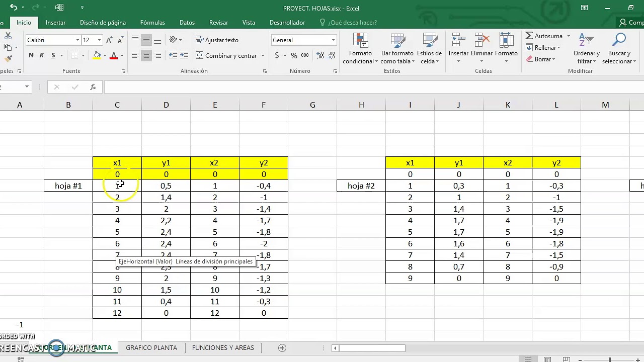Image resolution: width=644 pixels, height=362 pixels.
Task: Align text to middle vertically
Action: (146, 40)
